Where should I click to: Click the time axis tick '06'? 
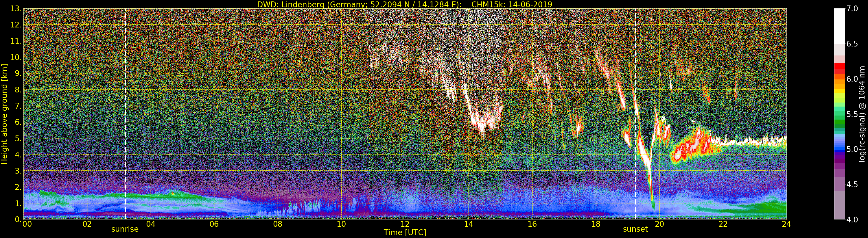214,224
